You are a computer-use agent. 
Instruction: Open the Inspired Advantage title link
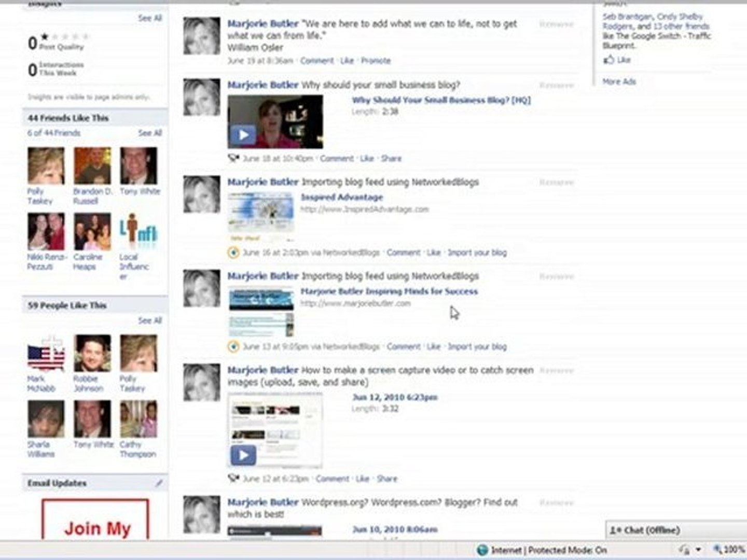342,197
